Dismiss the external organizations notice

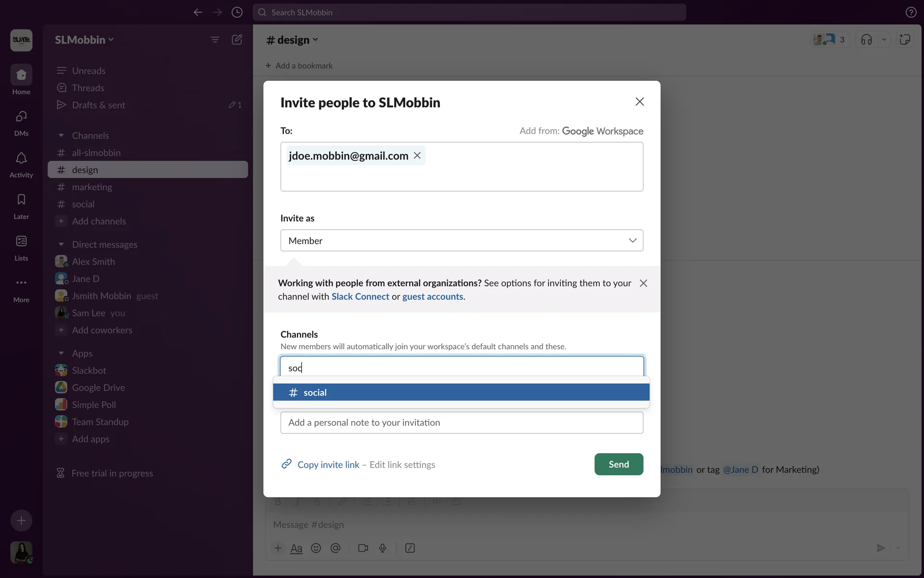coord(643,283)
